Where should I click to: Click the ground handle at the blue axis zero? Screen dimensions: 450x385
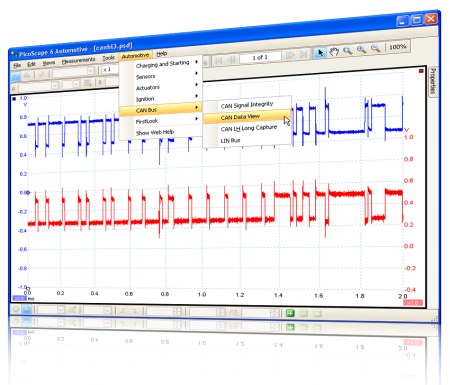(28, 192)
